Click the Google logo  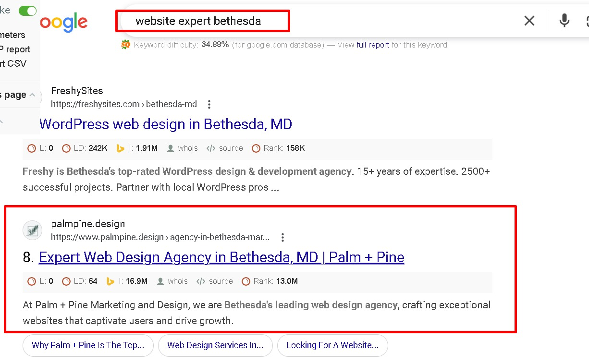click(x=64, y=22)
